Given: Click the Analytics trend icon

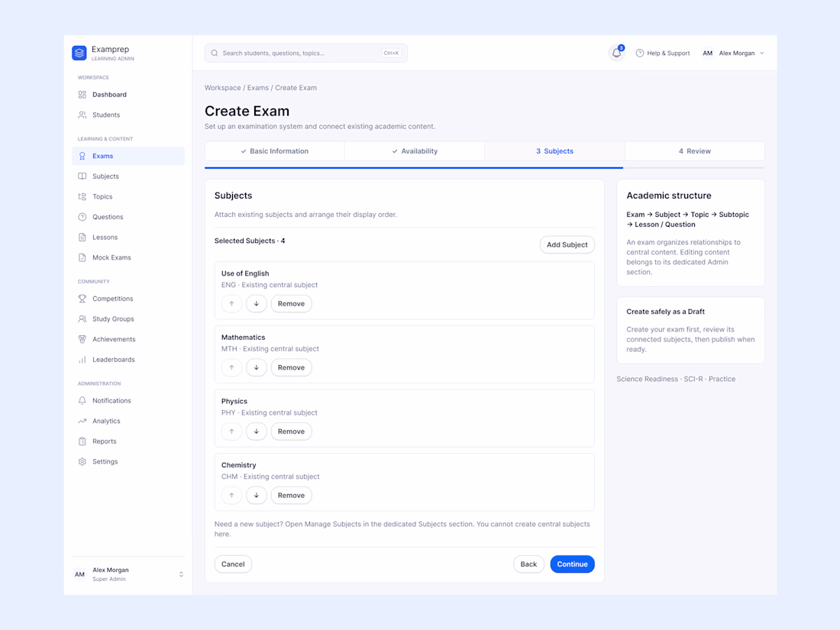Looking at the screenshot, I should pos(82,421).
